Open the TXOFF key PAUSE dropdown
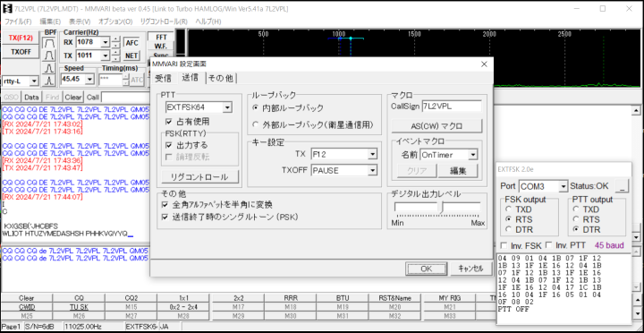Image resolution: width=644 pixels, height=333 pixels. click(372, 170)
